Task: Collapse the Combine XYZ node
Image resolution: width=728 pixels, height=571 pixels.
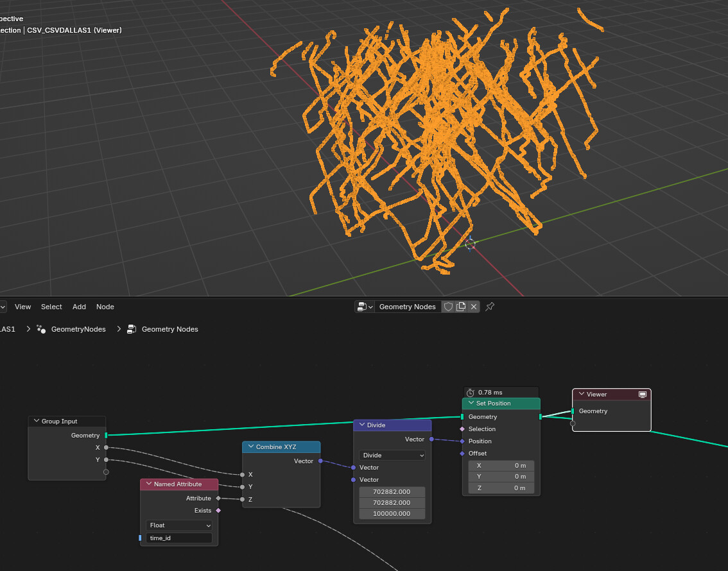Action: 251,447
